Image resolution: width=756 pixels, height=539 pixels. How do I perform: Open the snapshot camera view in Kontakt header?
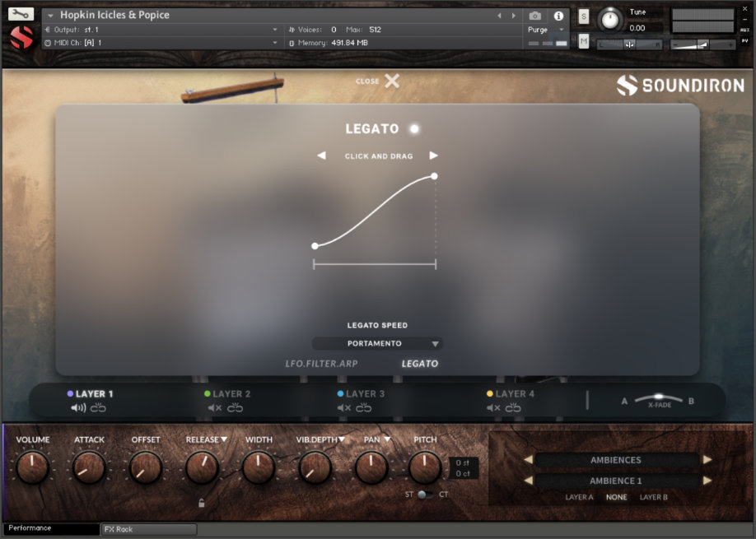coord(537,14)
